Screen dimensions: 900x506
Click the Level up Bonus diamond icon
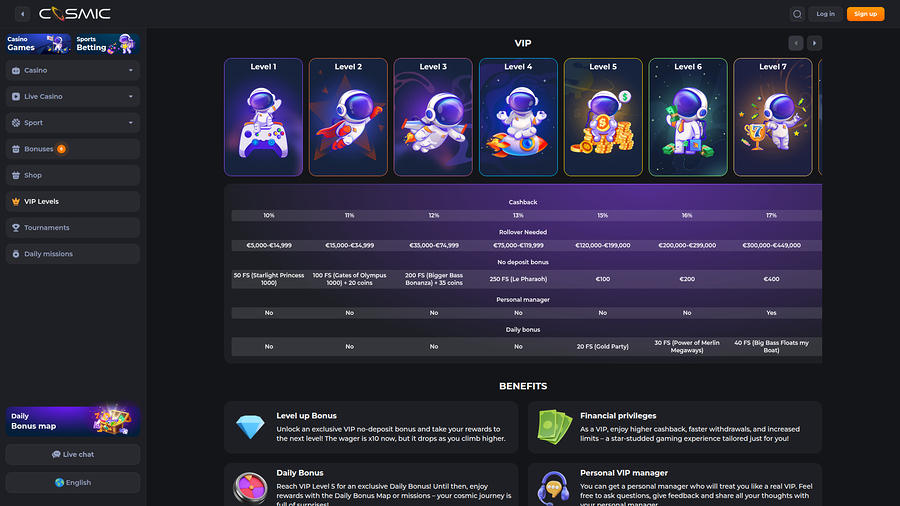pyautogui.click(x=250, y=427)
